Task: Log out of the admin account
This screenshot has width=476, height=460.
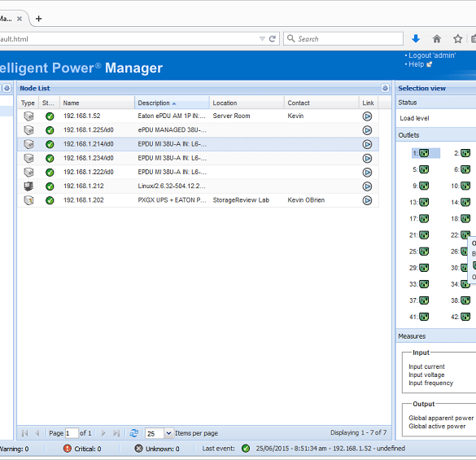Action: [432, 55]
